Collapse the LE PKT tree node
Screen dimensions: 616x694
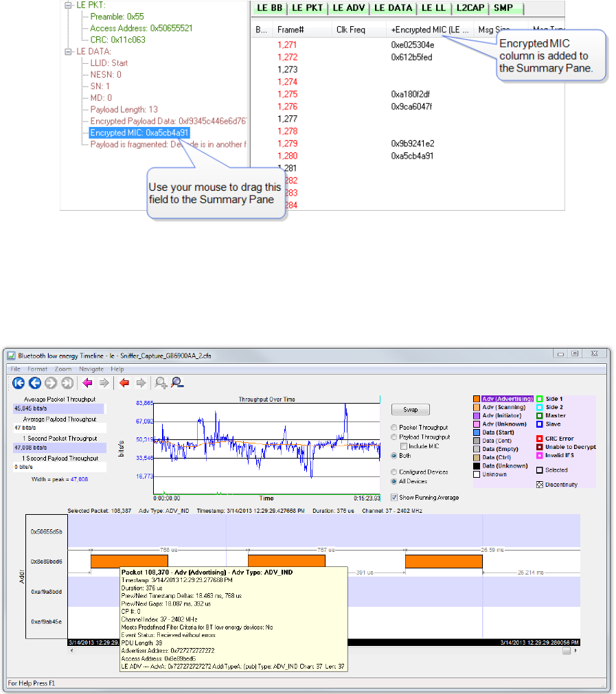[x=68, y=5]
